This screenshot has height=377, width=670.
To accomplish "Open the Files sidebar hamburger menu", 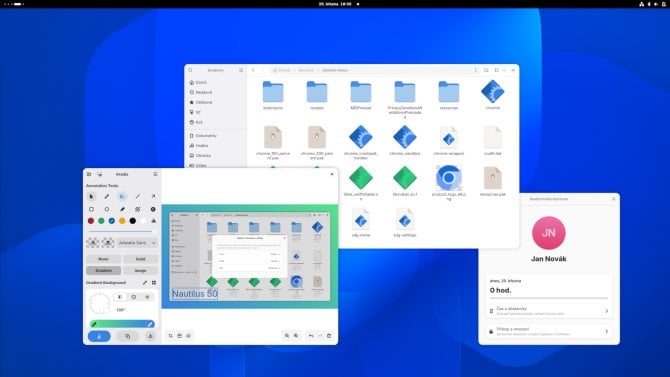I will 241,70.
